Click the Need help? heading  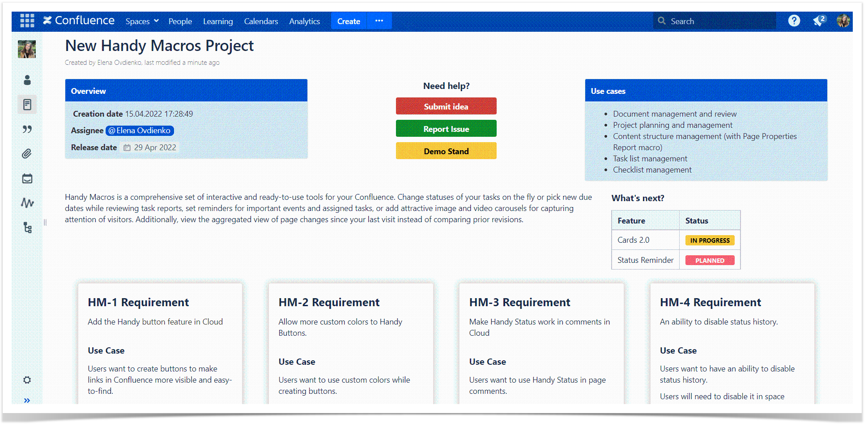point(446,86)
